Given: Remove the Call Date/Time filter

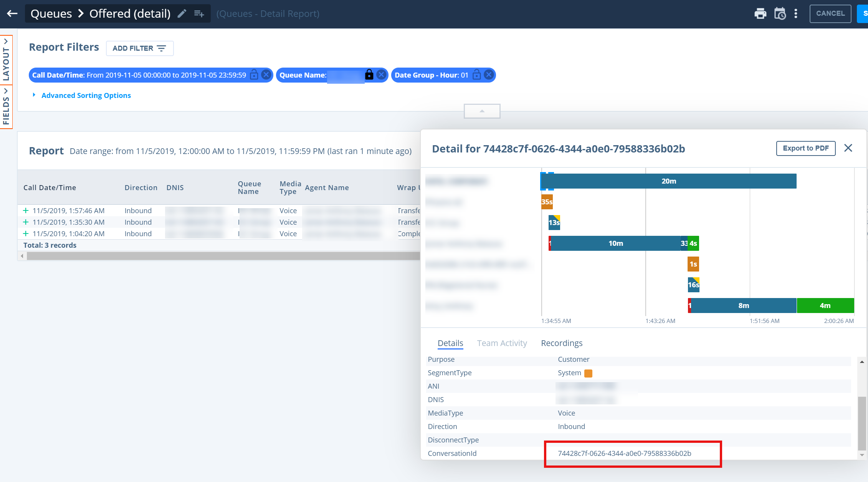Looking at the screenshot, I should click(x=266, y=75).
